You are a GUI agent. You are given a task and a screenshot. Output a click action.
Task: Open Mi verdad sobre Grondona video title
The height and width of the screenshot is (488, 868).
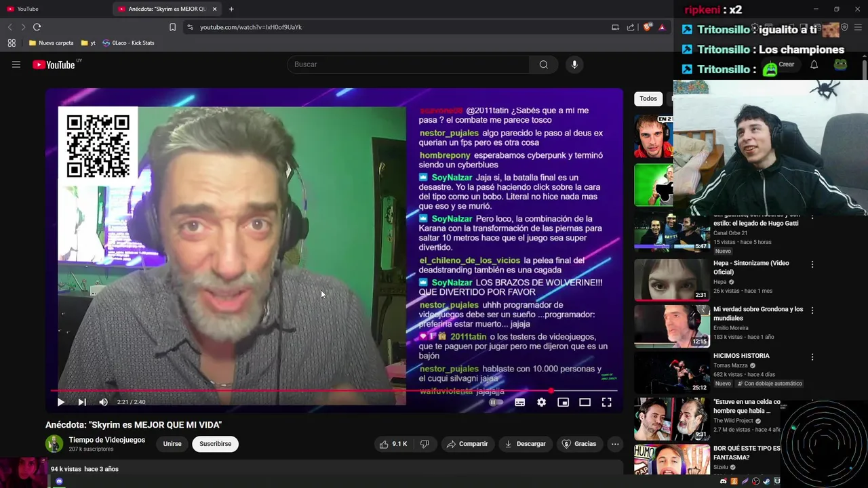pos(758,313)
